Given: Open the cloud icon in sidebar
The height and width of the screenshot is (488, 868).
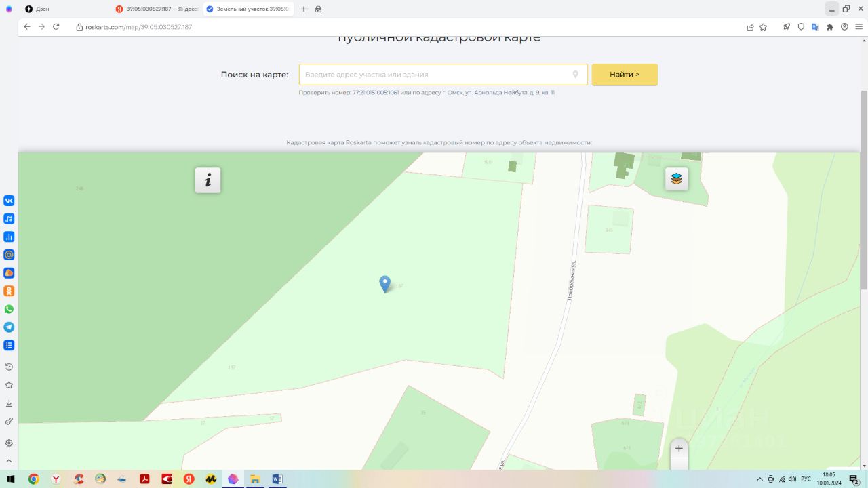Looking at the screenshot, I should click(9, 273).
